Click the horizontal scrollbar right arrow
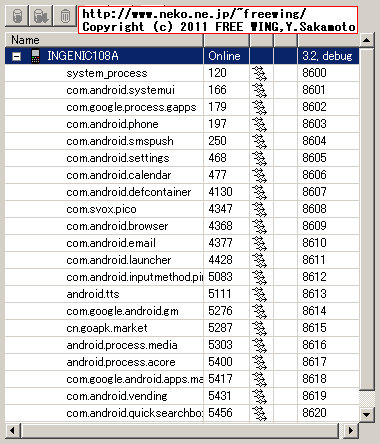 click(x=350, y=430)
